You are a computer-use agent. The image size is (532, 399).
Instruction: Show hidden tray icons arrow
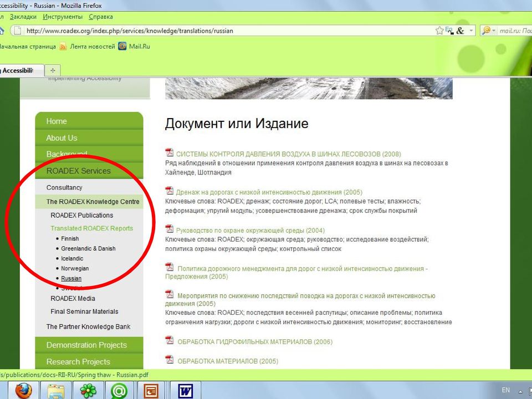click(x=520, y=391)
